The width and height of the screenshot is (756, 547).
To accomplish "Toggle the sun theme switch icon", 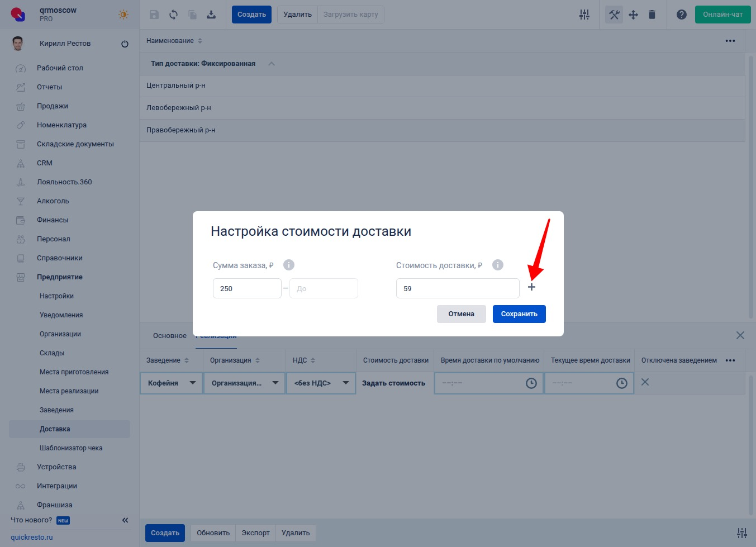I will pyautogui.click(x=123, y=15).
